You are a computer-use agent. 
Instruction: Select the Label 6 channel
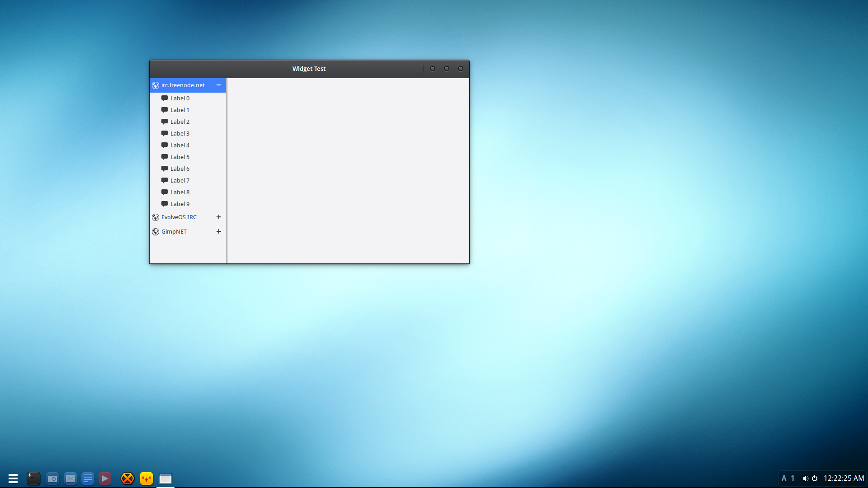pyautogui.click(x=188, y=169)
